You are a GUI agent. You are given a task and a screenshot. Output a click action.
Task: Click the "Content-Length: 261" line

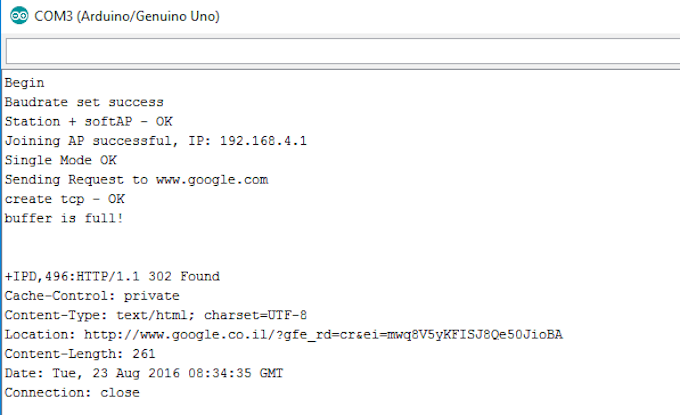(x=80, y=353)
